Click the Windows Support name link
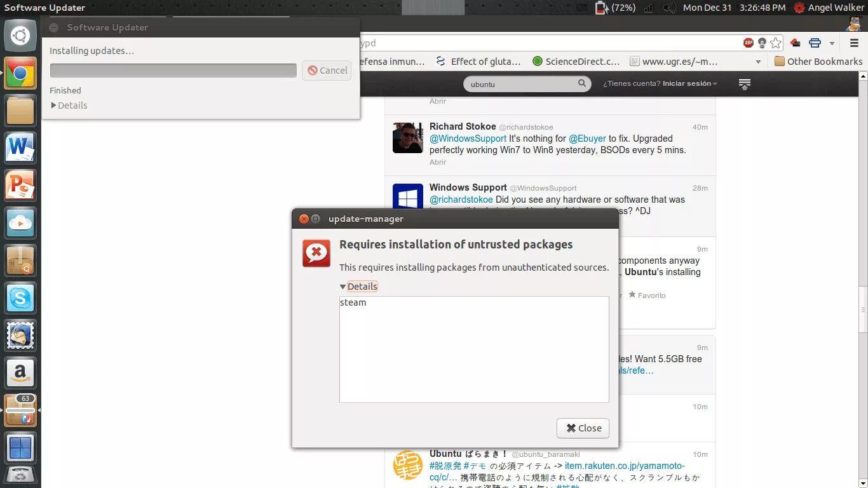This screenshot has width=868, height=488. click(x=468, y=187)
